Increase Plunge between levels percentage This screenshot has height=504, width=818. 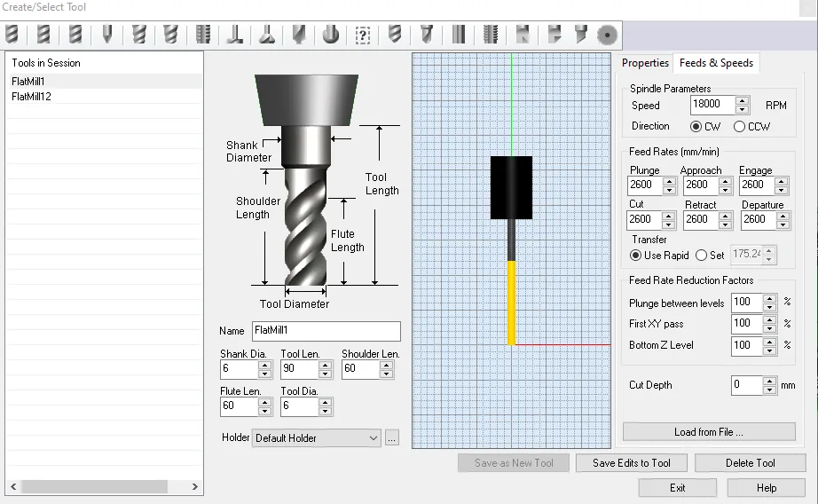[x=769, y=298]
